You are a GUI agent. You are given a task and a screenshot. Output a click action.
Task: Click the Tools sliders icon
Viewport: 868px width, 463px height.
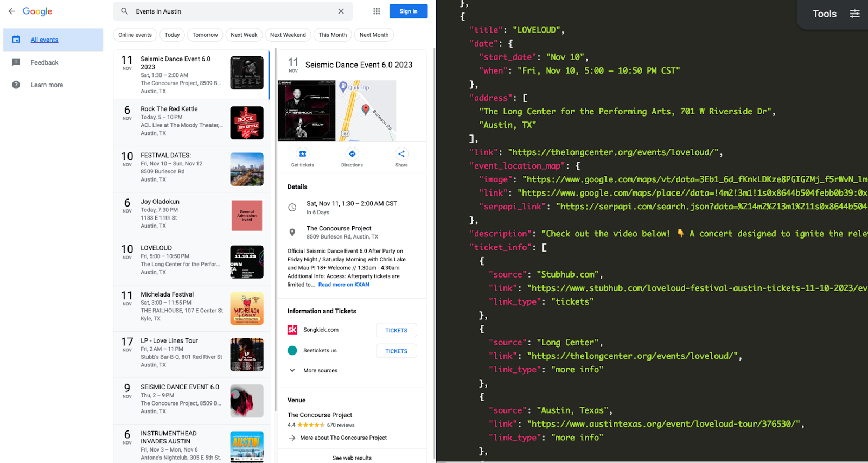coord(855,14)
